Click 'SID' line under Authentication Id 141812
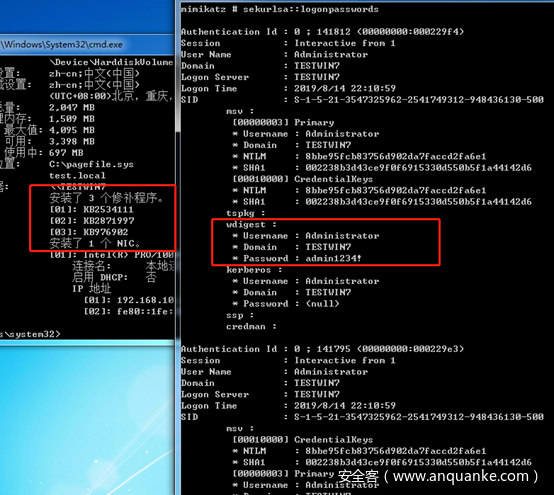 click(x=362, y=100)
